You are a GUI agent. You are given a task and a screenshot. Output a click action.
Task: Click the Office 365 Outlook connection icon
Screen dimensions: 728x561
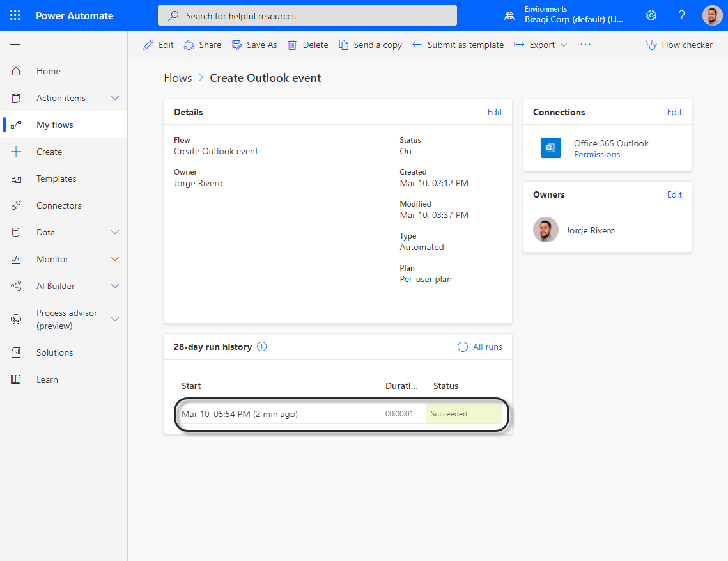[x=551, y=148]
